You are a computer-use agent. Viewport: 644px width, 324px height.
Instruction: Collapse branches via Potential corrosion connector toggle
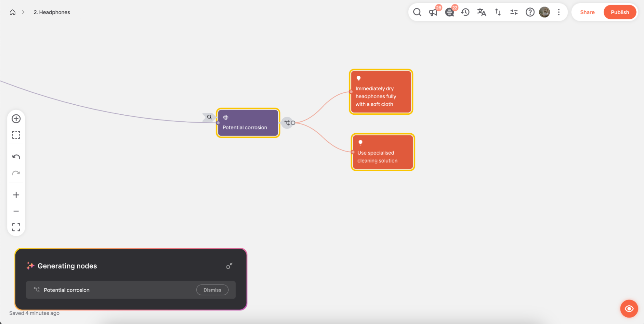point(287,123)
